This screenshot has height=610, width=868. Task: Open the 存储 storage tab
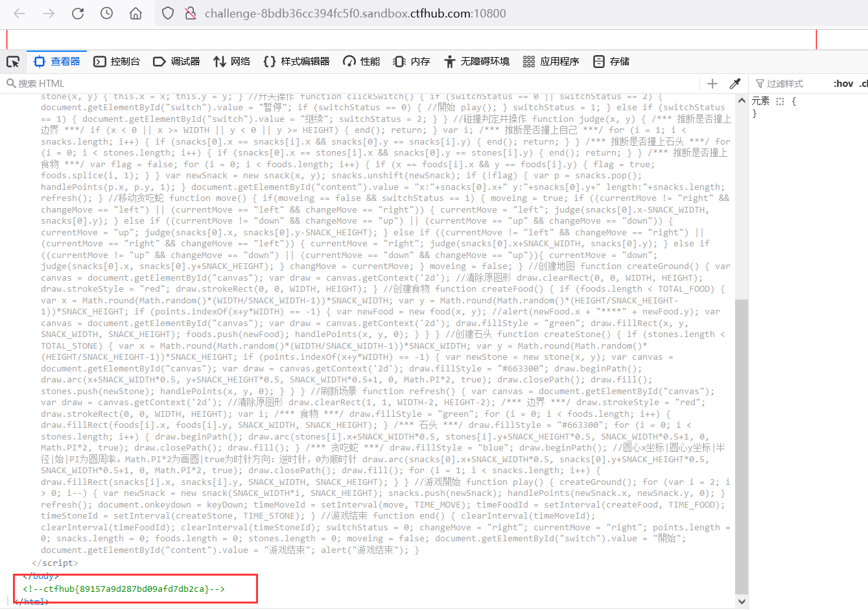coord(611,62)
